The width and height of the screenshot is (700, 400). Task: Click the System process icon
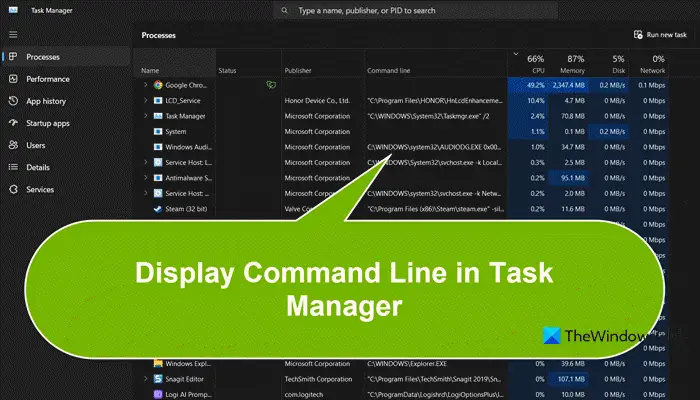coord(158,131)
